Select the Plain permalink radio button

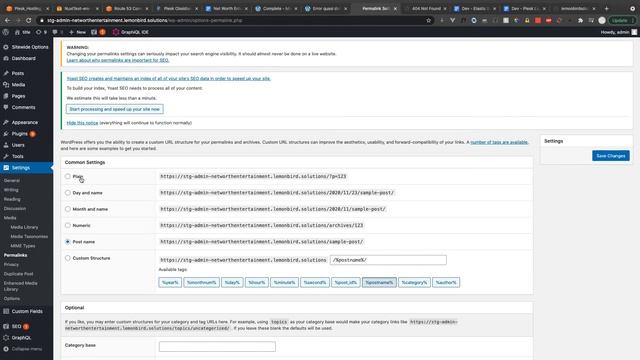pyautogui.click(x=68, y=176)
